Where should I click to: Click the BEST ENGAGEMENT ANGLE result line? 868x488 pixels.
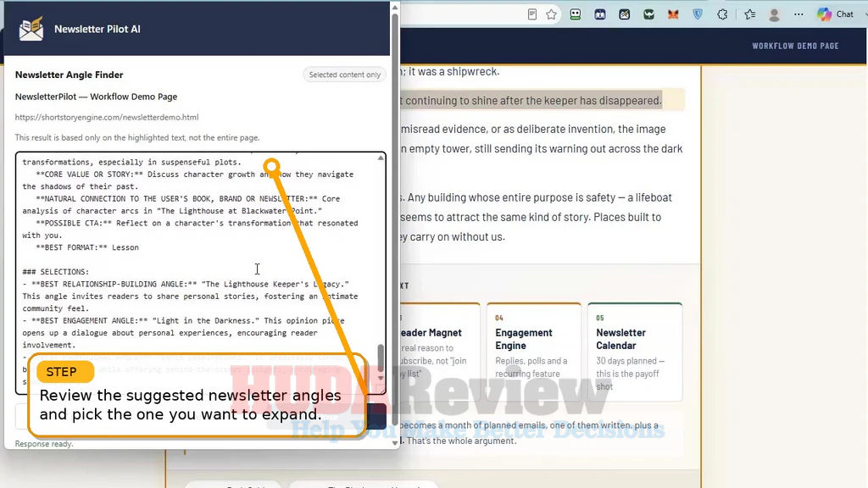pyautogui.click(x=183, y=332)
